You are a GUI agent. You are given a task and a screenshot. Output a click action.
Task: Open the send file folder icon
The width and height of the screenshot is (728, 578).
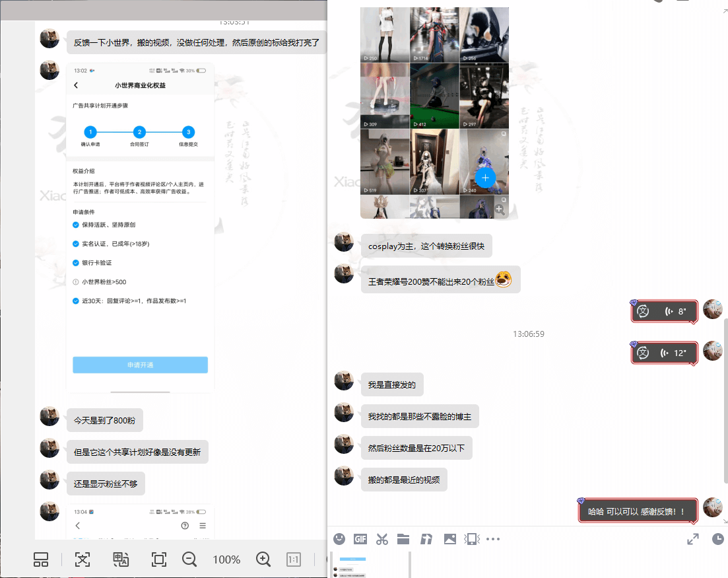point(403,538)
